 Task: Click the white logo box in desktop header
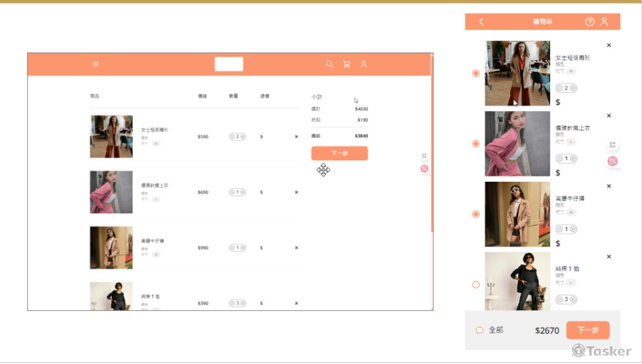229,64
